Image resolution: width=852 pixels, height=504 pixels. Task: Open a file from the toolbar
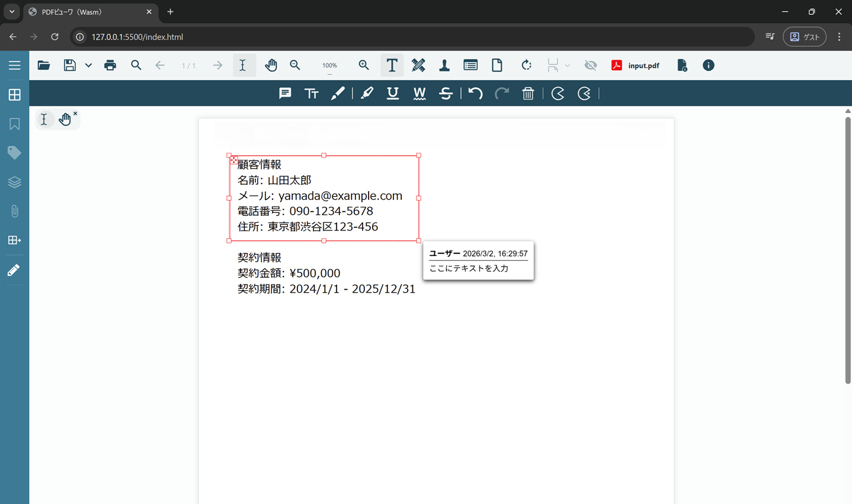point(43,65)
